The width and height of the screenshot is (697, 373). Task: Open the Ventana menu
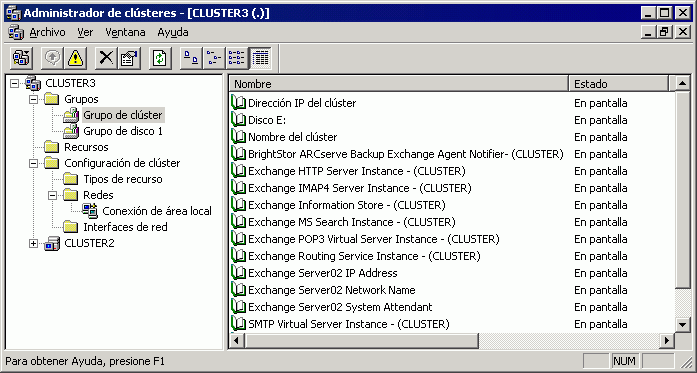coord(125,32)
